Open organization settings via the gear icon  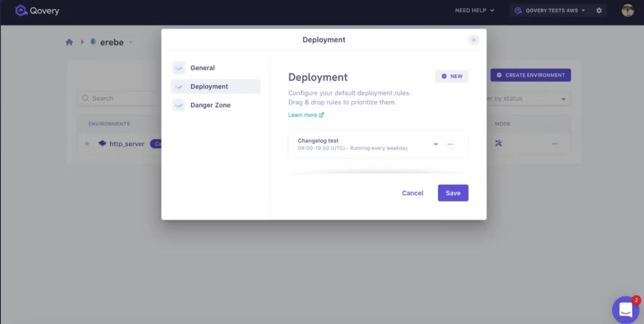pyautogui.click(x=599, y=10)
